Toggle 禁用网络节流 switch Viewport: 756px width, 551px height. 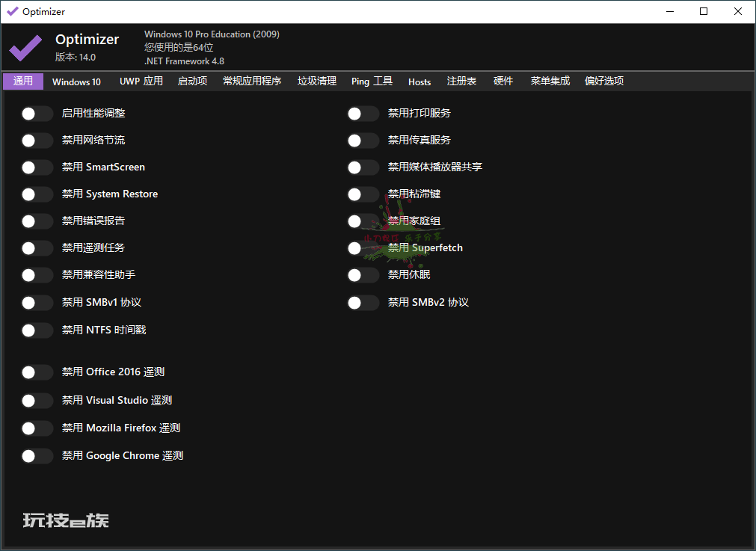[37, 141]
